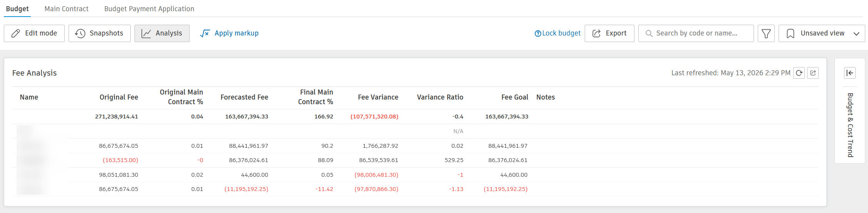Click the Name column header
868x213 pixels.
click(29, 97)
